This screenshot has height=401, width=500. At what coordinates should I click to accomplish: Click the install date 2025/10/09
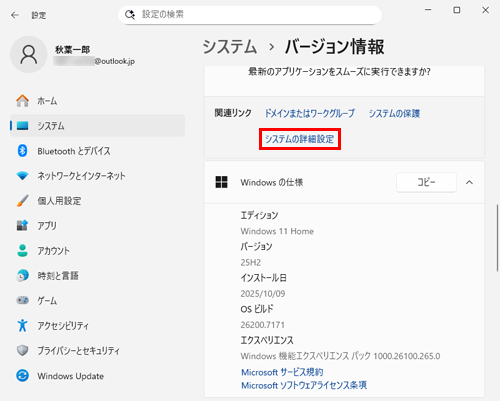263,294
